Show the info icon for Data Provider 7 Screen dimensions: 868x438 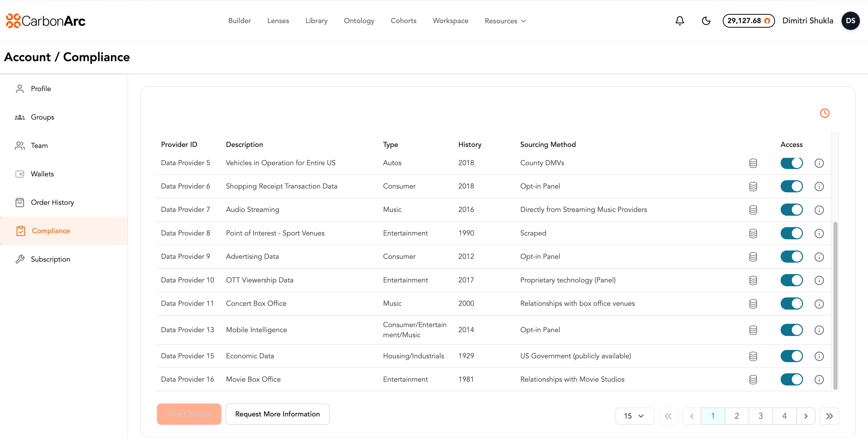819,210
